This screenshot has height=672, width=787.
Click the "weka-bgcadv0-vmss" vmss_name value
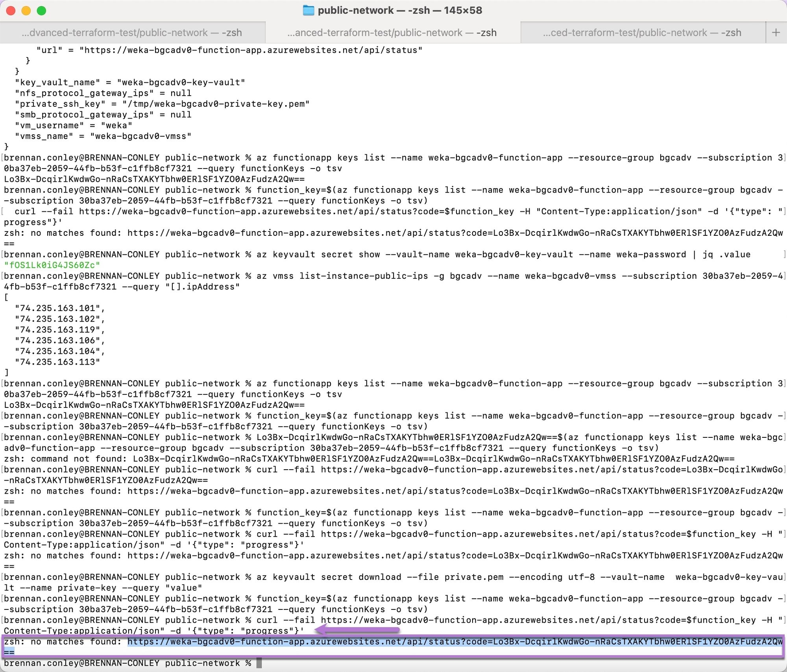click(141, 136)
